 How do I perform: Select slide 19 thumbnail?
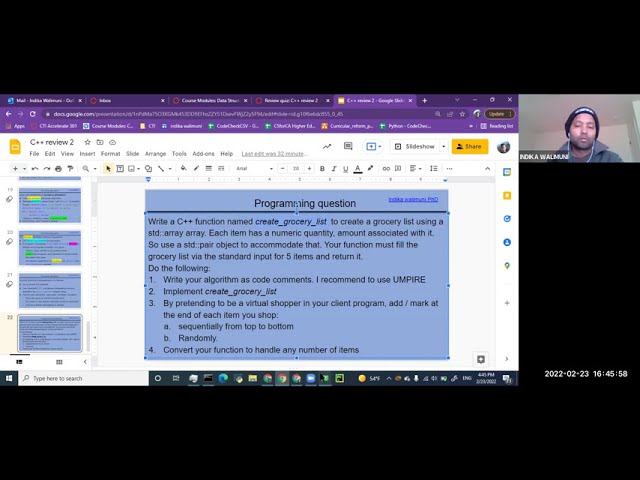coord(49,206)
